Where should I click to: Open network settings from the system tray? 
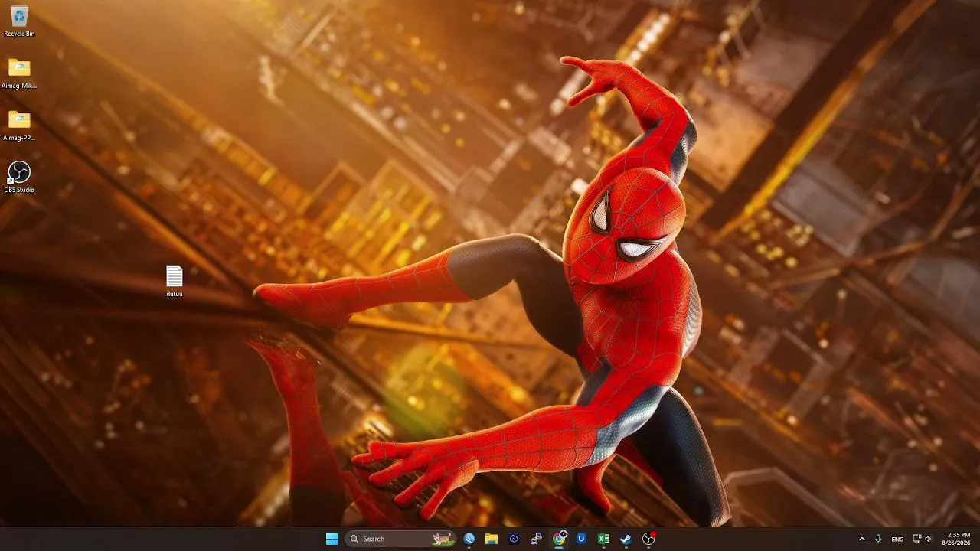click(916, 539)
